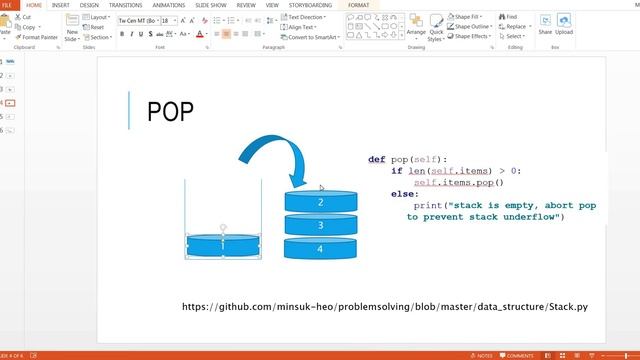Switch to the TRANSITIONS tab

coord(125,5)
